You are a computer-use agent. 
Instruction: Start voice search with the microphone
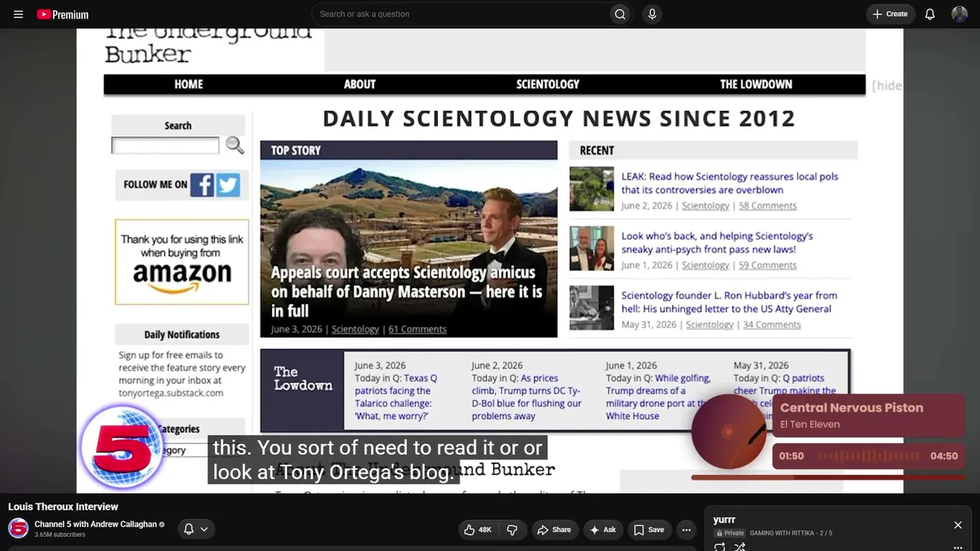[x=652, y=14]
